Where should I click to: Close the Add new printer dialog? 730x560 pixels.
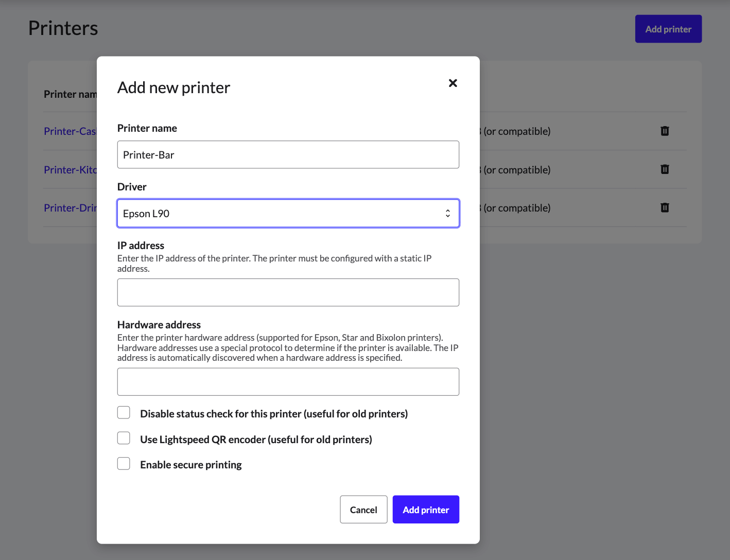(453, 83)
